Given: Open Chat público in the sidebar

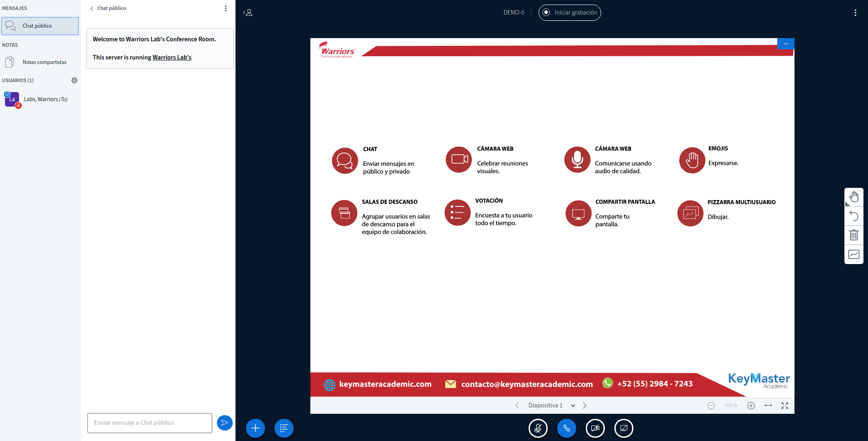Looking at the screenshot, I should (x=40, y=26).
